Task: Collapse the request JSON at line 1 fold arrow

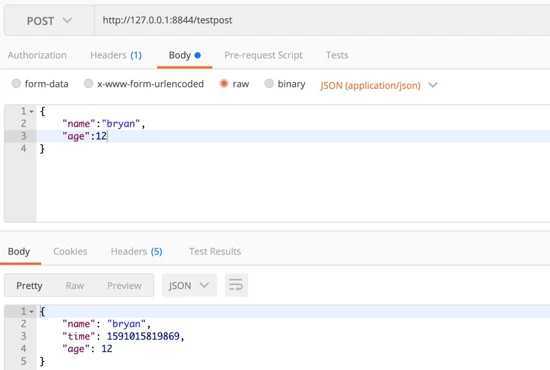Action: coord(32,112)
